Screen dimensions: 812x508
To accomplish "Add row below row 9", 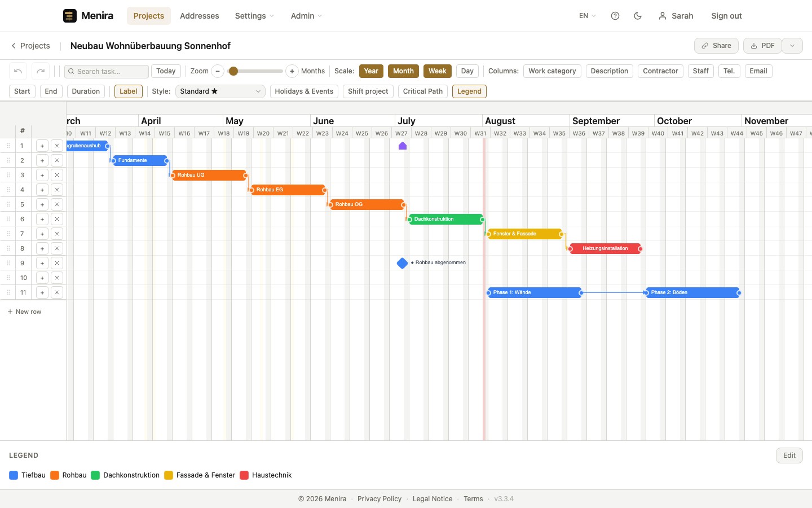I will coord(42,263).
